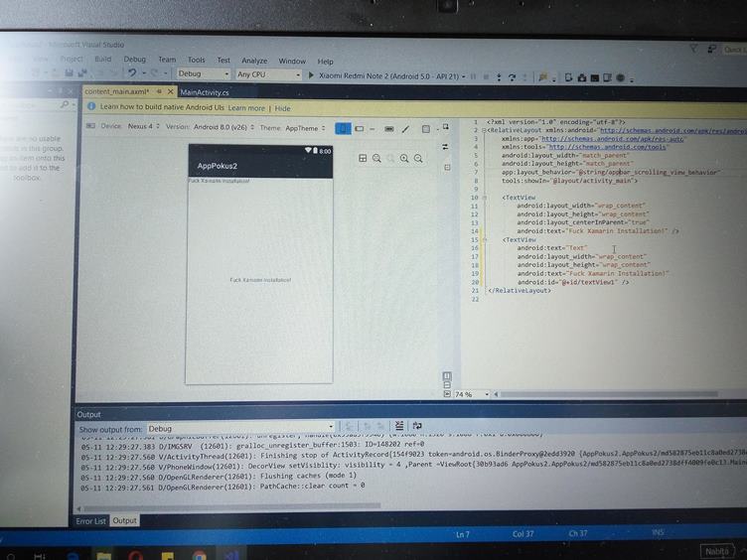Zoom in on designer preview
This screenshot has height=560, width=747.
404,159
